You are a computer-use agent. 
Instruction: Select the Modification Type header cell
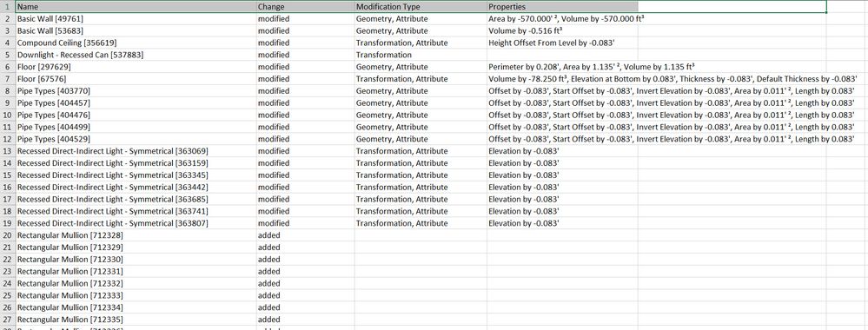(421, 7)
